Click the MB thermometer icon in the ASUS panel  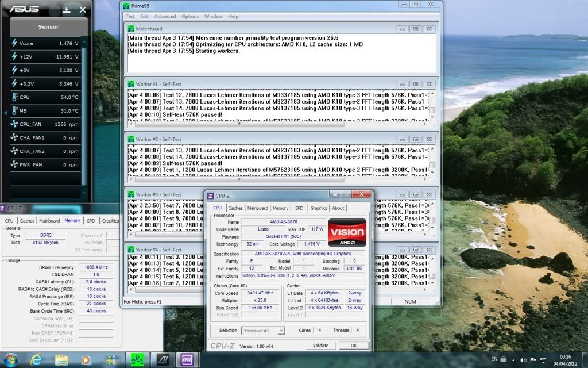tap(14, 110)
